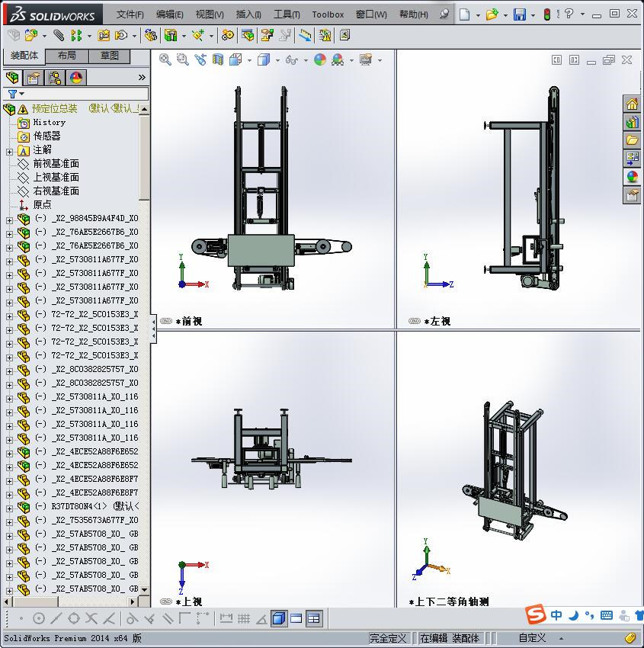Open the Appearances icon in task pane
644x648 pixels.
click(x=632, y=176)
